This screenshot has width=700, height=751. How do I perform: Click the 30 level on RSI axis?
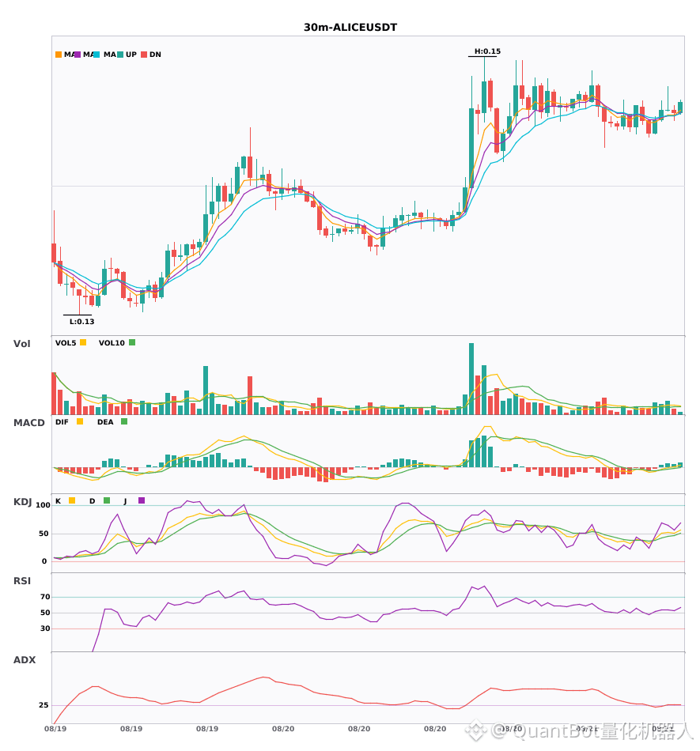click(x=45, y=628)
